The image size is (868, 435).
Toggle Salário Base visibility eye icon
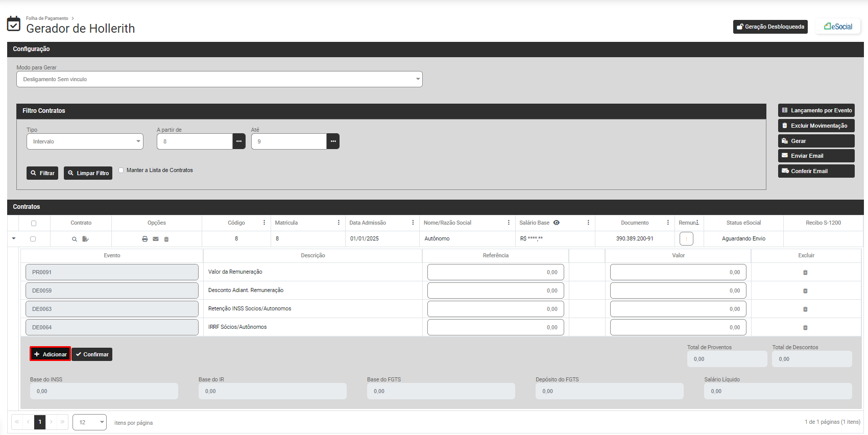[x=557, y=223]
